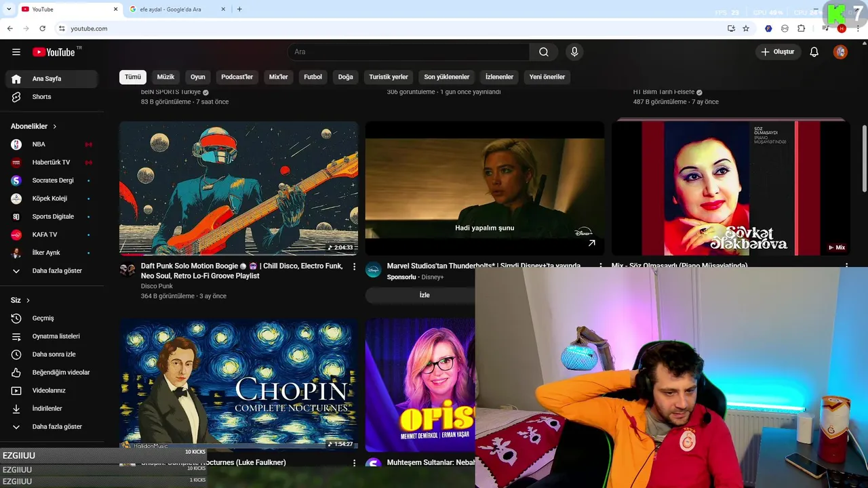Open the beIN SPORTS Türkiye channel link
The width and height of the screenshot is (868, 488).
point(171,92)
